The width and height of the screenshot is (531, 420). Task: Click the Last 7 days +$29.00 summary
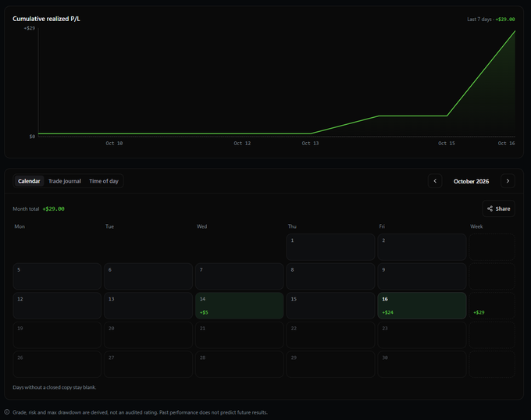click(x=490, y=20)
